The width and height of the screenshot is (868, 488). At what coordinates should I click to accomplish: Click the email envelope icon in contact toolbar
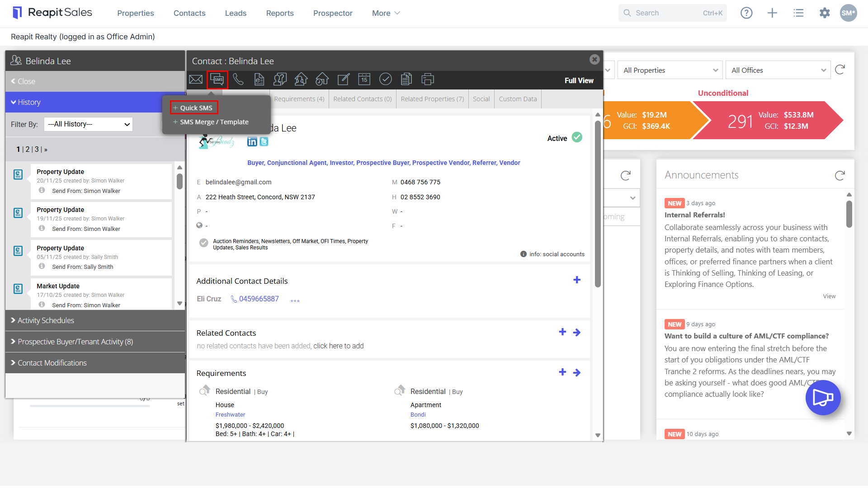pos(196,80)
